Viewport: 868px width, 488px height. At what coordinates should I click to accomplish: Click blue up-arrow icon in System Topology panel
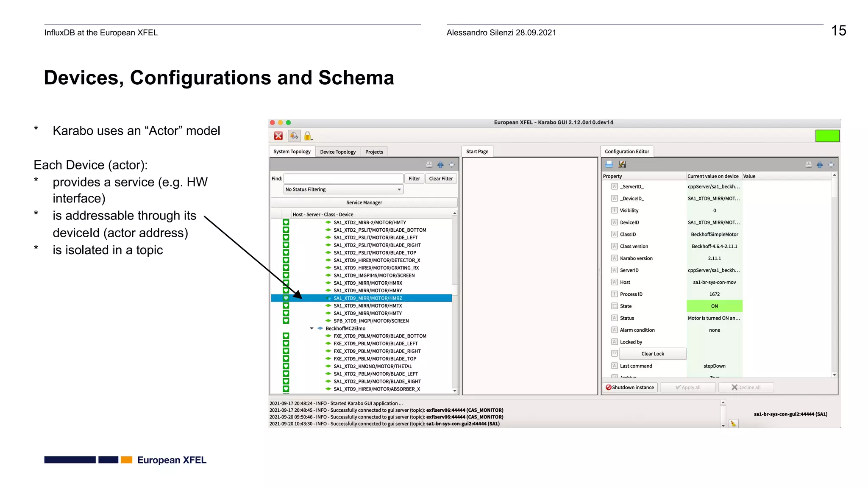440,165
